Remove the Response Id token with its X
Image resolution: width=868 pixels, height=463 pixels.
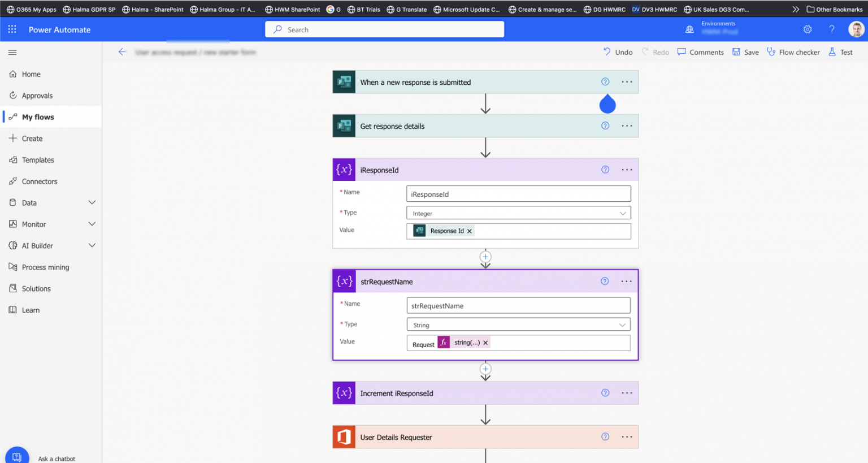pyautogui.click(x=470, y=231)
